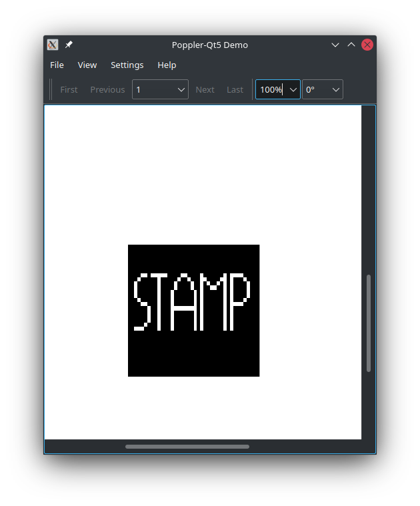Click the vertical scrollbar handle
This screenshot has width=420, height=506.
[369, 323]
